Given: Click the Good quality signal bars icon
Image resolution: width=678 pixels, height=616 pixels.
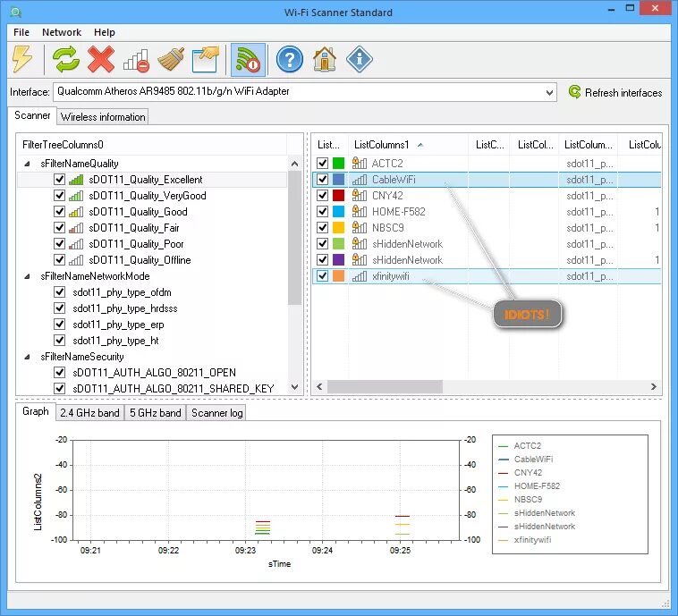Looking at the screenshot, I should pos(76,211).
